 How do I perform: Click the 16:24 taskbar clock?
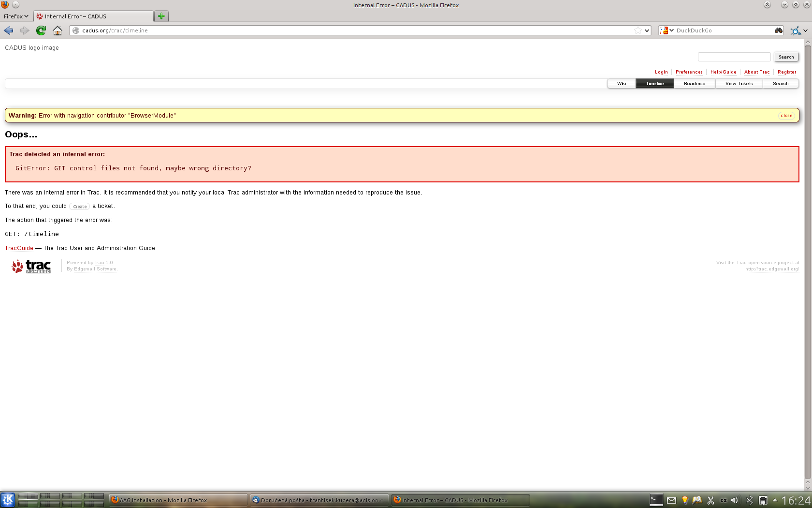pyautogui.click(x=796, y=500)
